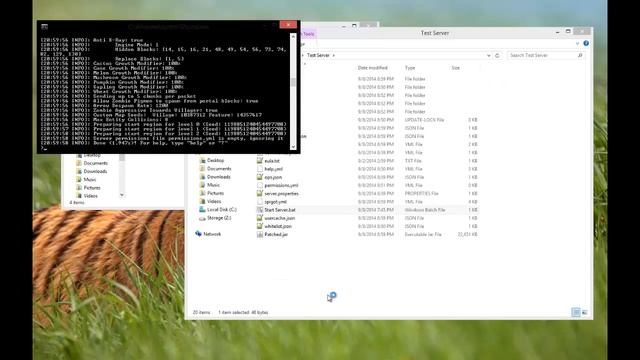Click the console scrollbar thumb
This screenshot has width=640, height=360.
[293, 82]
